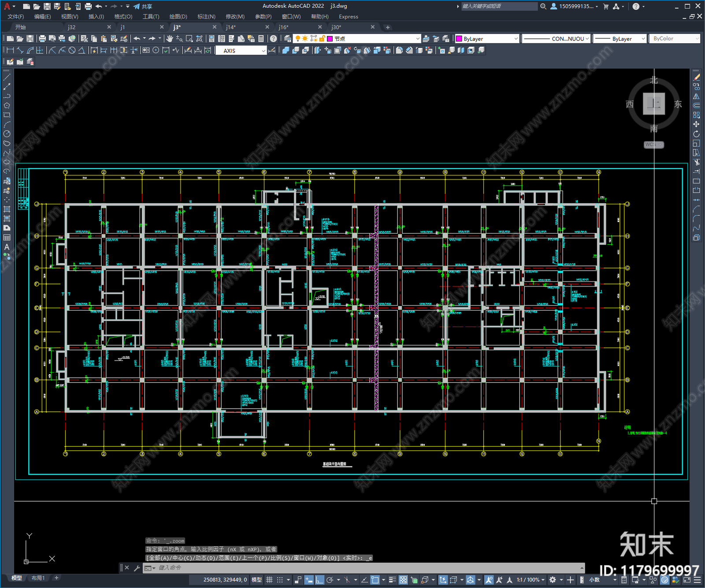Switch to the j14* drawing tab
The width and height of the screenshot is (705, 588).
(x=231, y=27)
